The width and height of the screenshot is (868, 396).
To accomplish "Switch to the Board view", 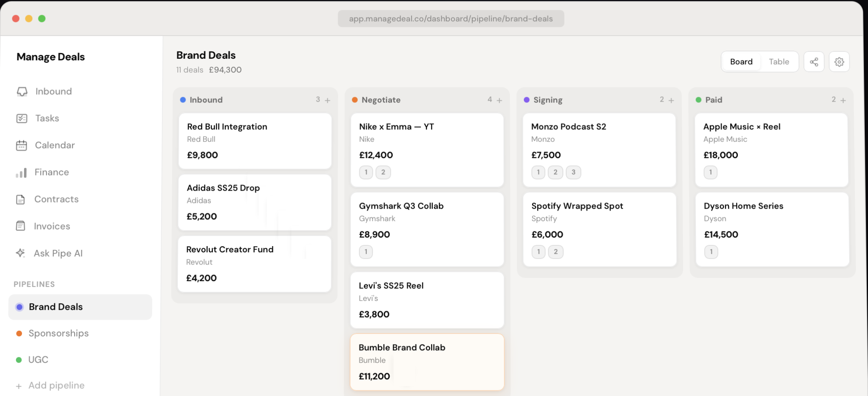I will pos(741,62).
